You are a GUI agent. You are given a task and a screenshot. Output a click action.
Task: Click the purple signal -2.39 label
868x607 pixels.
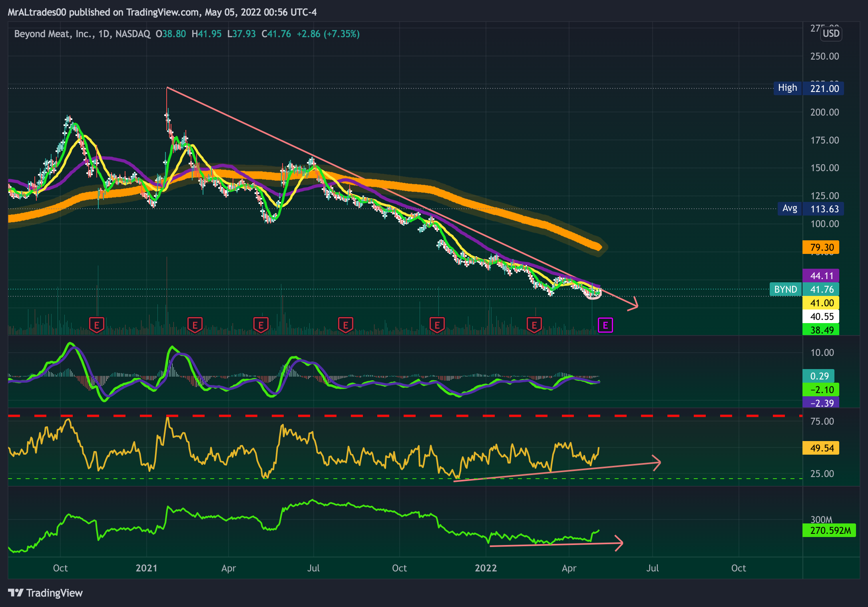point(821,403)
